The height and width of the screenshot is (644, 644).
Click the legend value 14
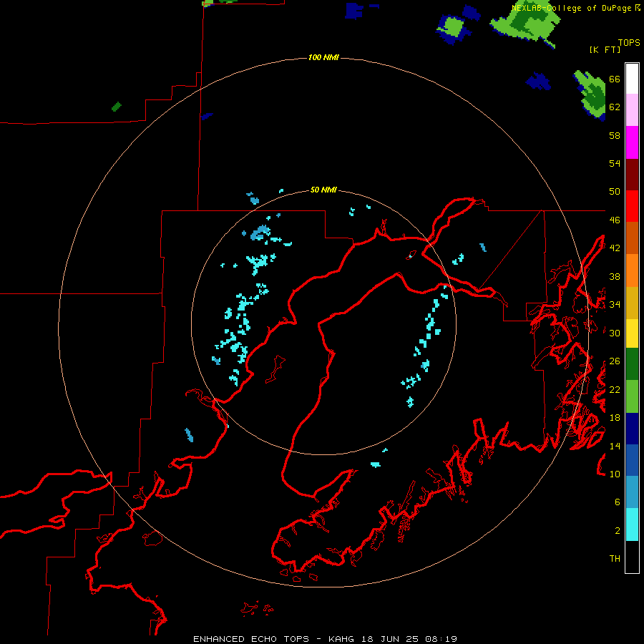[615, 446]
